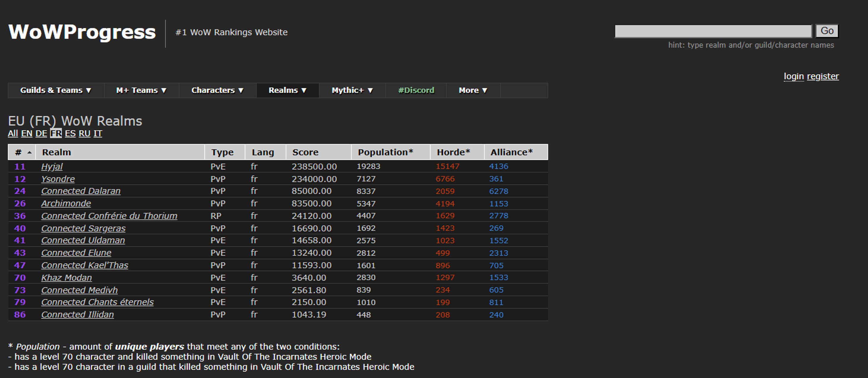Open the Hyjal realm link
Image resolution: width=868 pixels, height=378 pixels.
(52, 167)
